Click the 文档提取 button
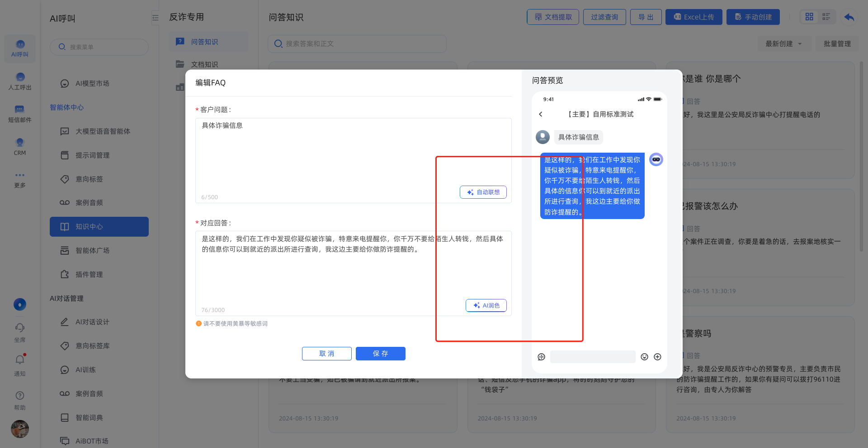This screenshot has width=868, height=448. (x=553, y=17)
